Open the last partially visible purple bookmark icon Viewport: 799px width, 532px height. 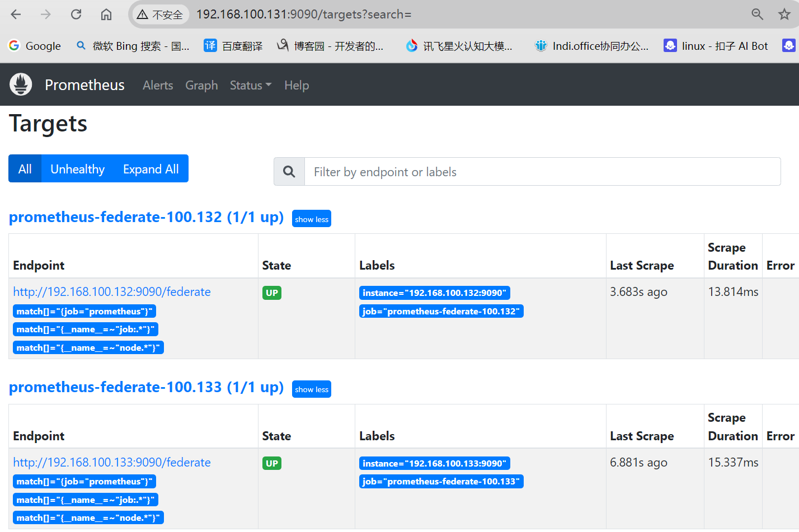click(x=789, y=46)
